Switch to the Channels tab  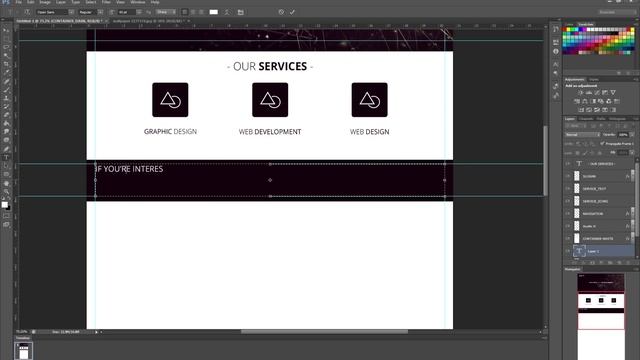586,119
